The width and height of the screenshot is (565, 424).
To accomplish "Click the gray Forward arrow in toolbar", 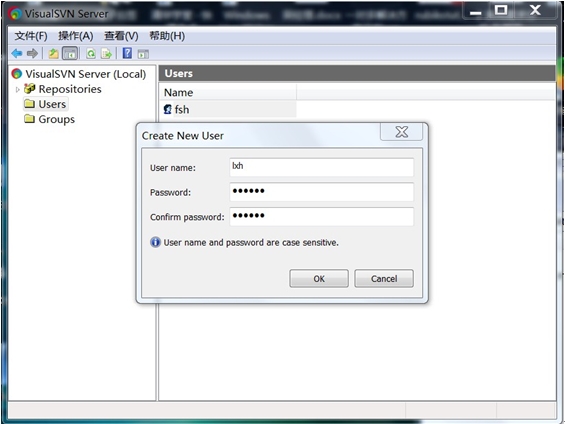I will (32, 54).
